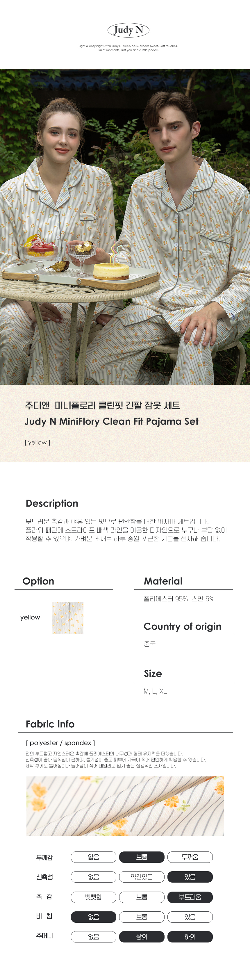
Task: Choose 약간있음 for 신축성
Action: pos(142,876)
